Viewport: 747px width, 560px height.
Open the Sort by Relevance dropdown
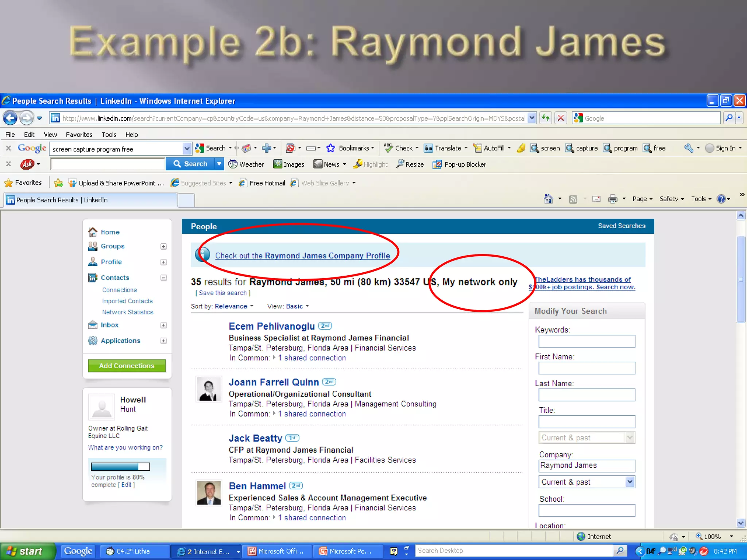click(x=234, y=306)
